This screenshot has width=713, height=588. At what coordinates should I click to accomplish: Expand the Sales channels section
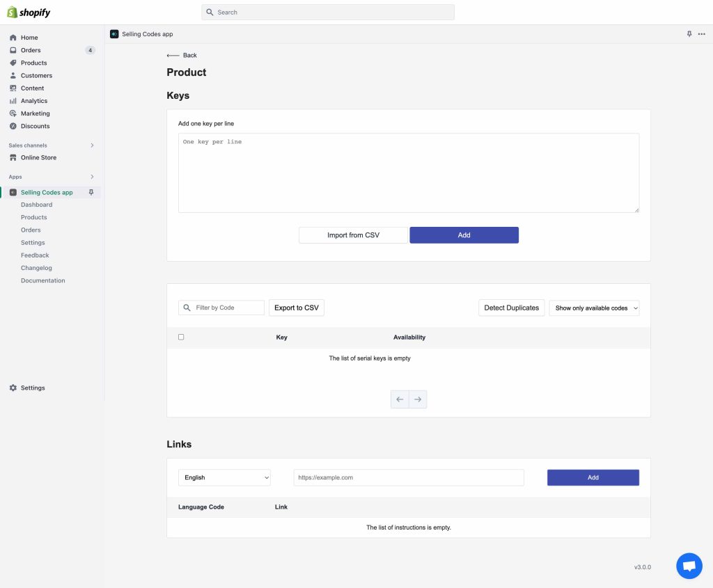pos(92,145)
